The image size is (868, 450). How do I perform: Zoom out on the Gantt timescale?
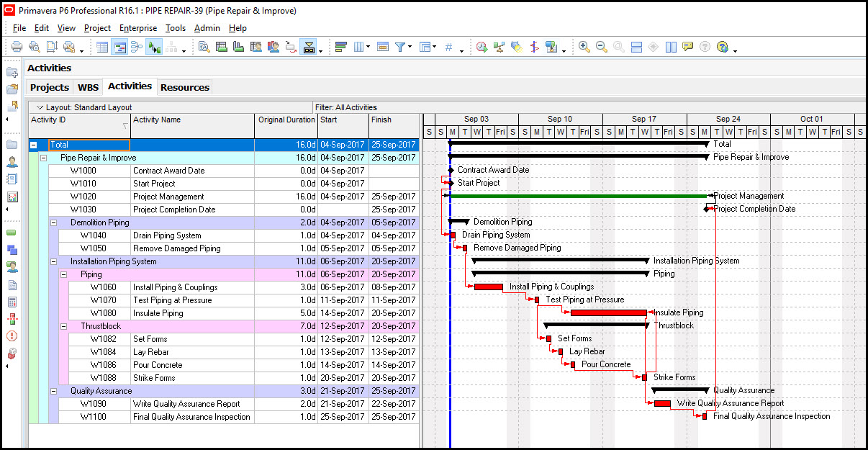point(602,47)
